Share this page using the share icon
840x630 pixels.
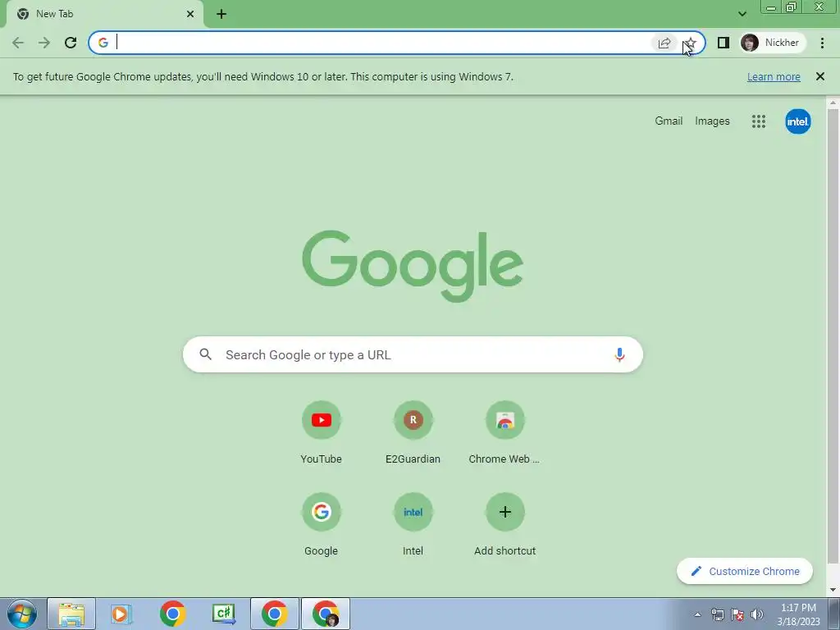point(664,43)
